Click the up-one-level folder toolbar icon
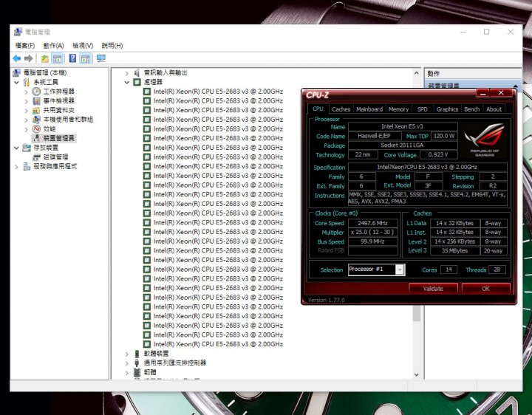Viewport: 532px width, 415px height. pos(45,58)
